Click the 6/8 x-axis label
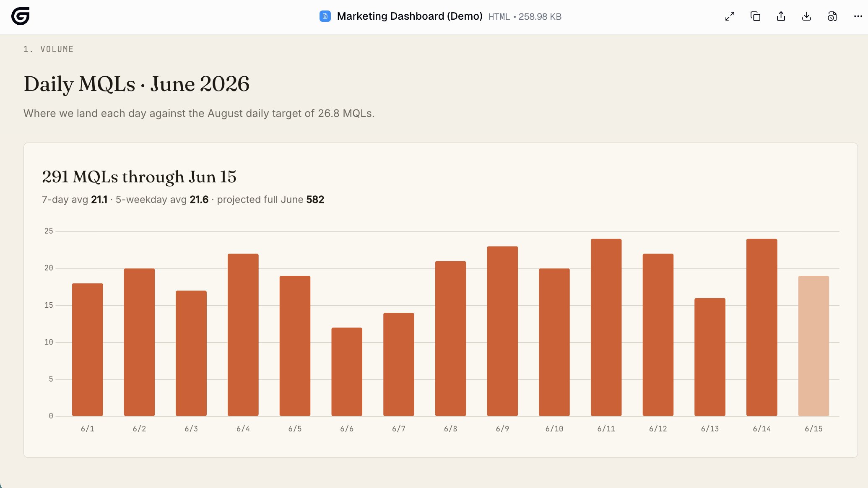The width and height of the screenshot is (868, 488). 451,429
